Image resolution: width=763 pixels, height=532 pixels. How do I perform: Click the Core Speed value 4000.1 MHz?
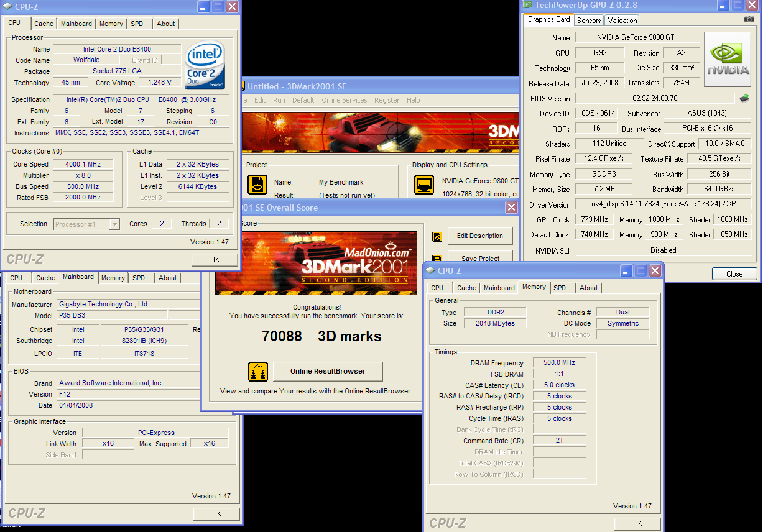tap(83, 165)
